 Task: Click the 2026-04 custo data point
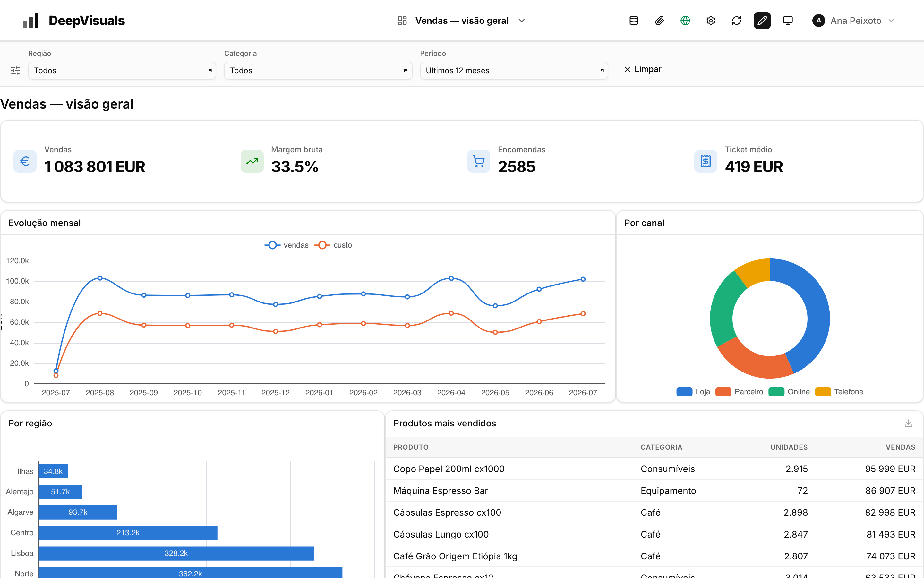451,313
